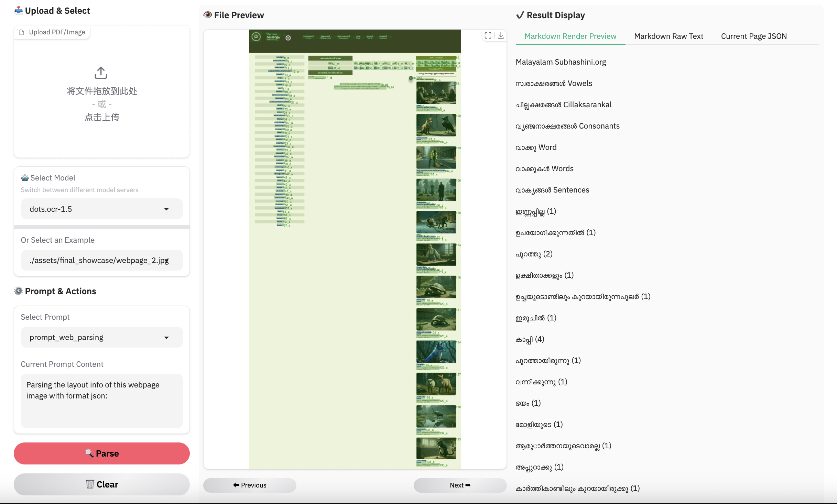This screenshot has width=837, height=504.
Task: Click the file icon beside Upload PDF/Image
Action: [x=22, y=32]
